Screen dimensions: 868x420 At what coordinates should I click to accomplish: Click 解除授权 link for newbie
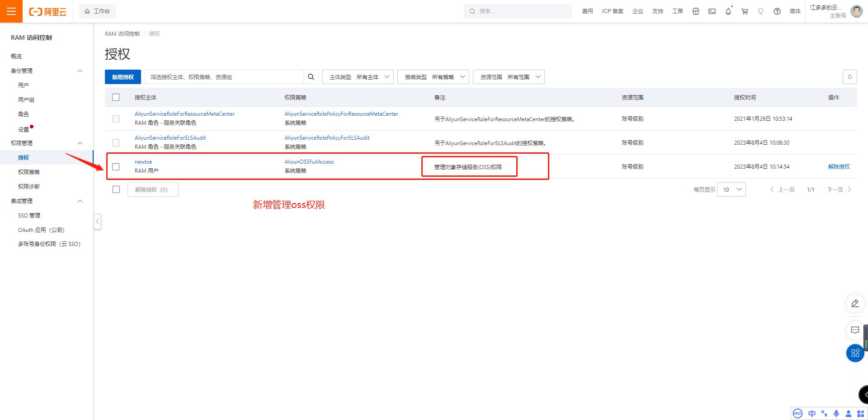tap(839, 167)
